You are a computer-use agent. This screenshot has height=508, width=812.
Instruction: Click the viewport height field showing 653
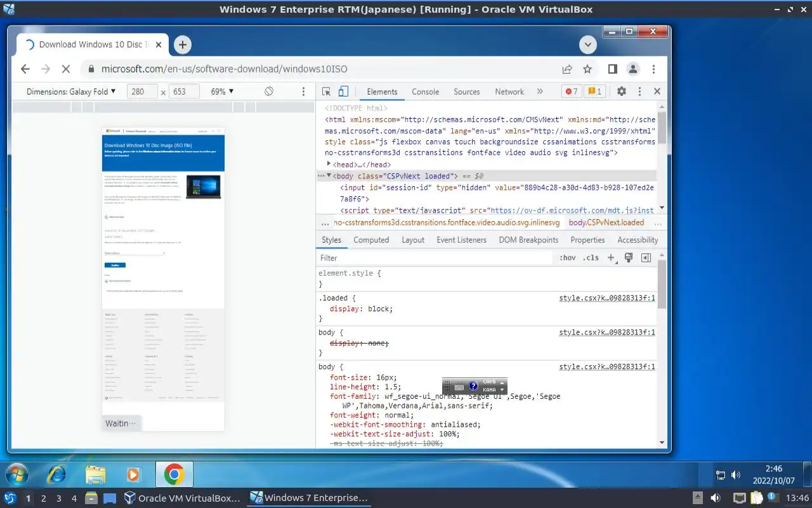(184, 91)
